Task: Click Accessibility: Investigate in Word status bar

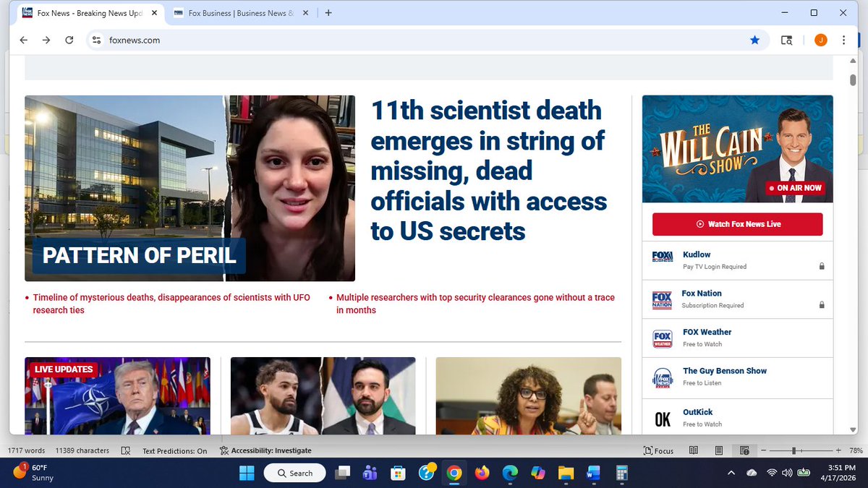Action: click(265, 450)
